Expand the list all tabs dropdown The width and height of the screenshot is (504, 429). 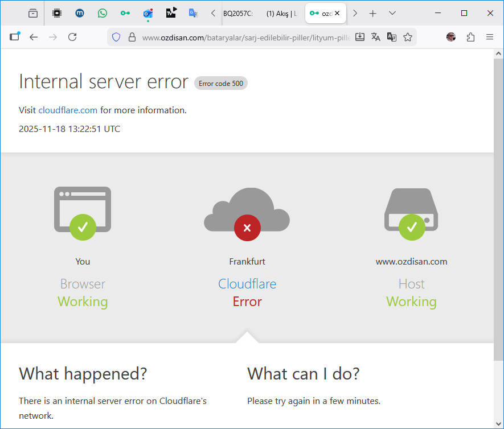click(x=392, y=13)
